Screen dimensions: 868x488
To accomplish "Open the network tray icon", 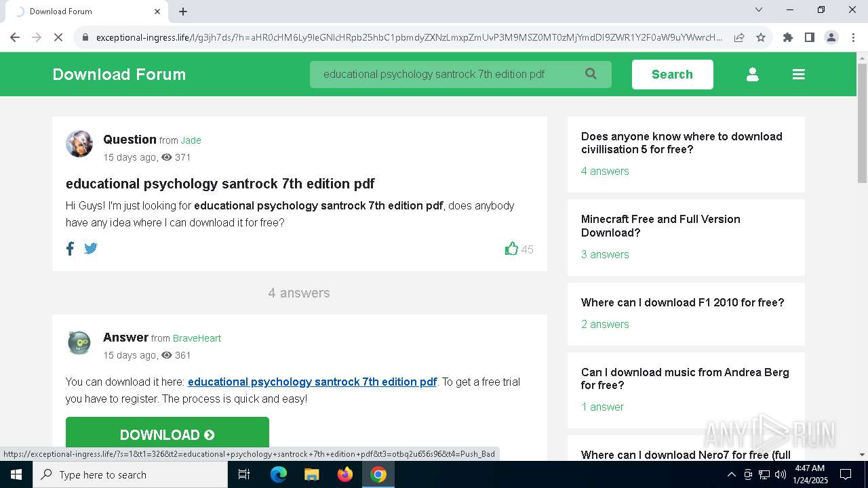I will [x=764, y=474].
